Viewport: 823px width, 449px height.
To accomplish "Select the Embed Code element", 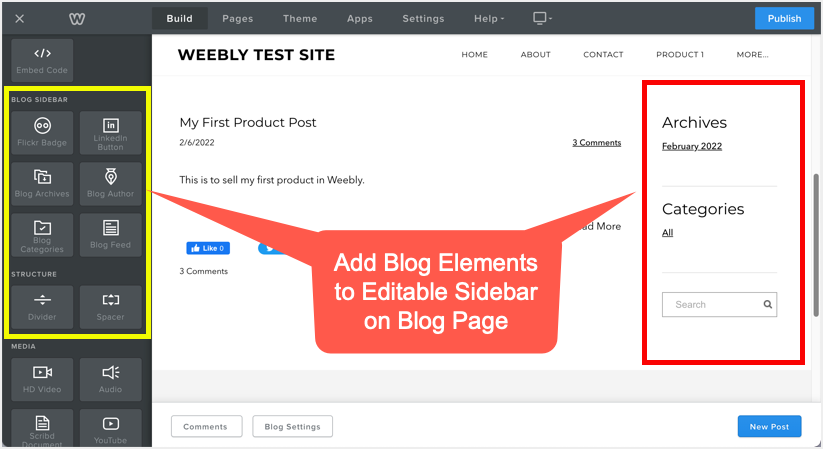I will (42, 60).
